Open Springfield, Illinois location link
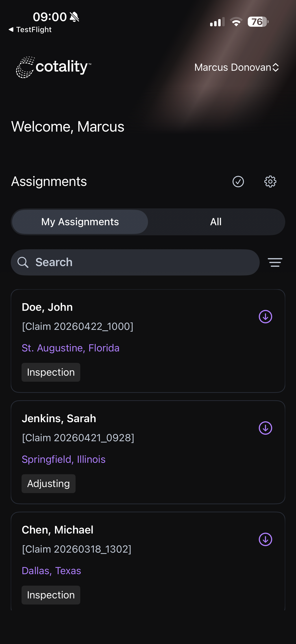The image size is (296, 644). pos(64,459)
